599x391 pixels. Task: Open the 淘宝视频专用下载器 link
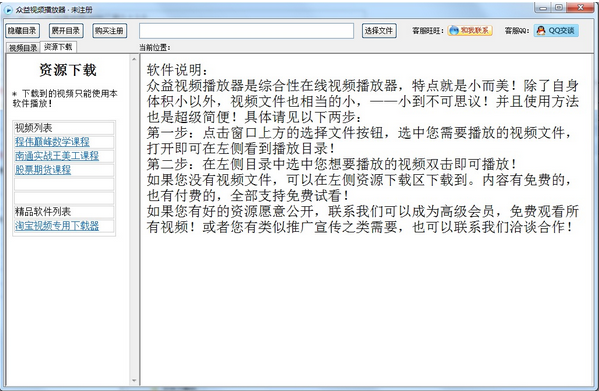pos(57,226)
